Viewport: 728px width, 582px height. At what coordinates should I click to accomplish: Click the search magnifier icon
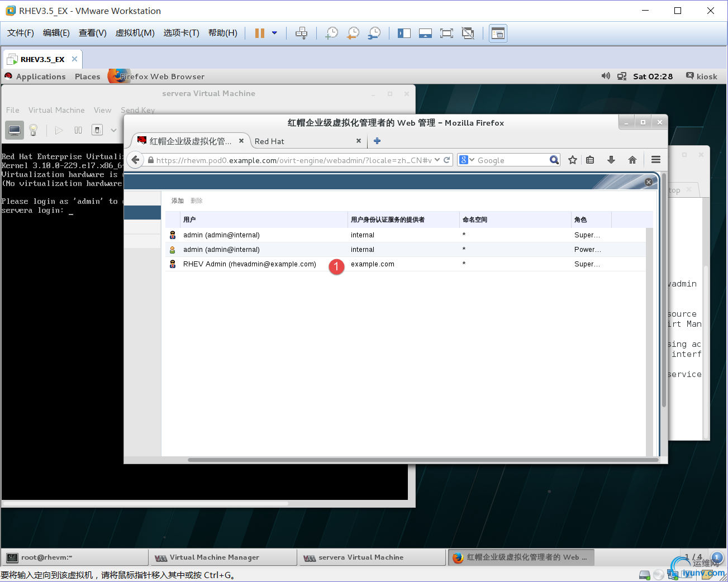554,160
